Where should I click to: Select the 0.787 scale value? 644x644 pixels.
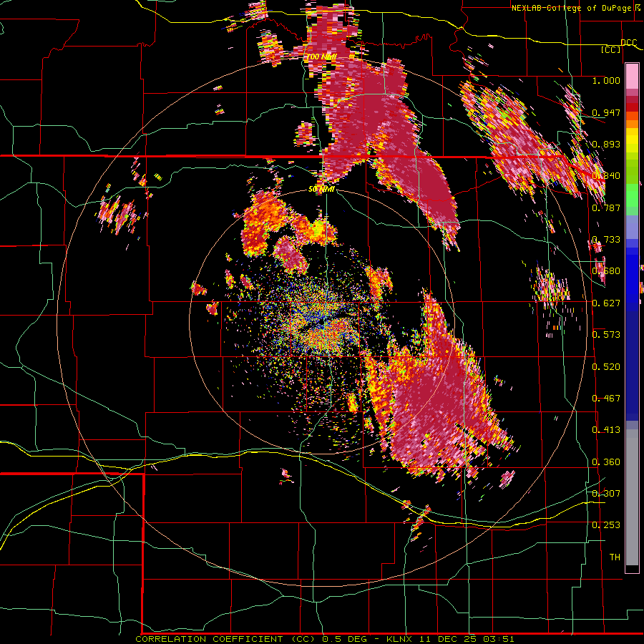(606, 208)
